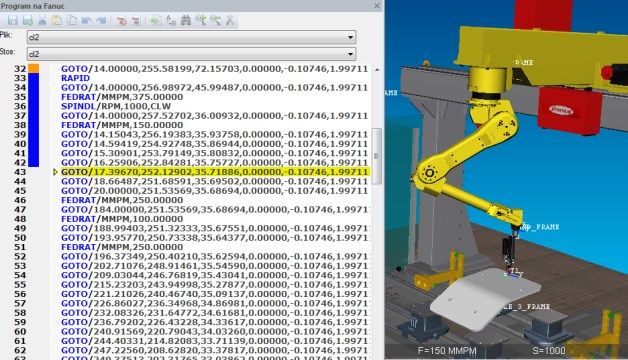Select line 57 GOTO/226.86027
This screenshot has height=360, width=628.
click(215, 304)
